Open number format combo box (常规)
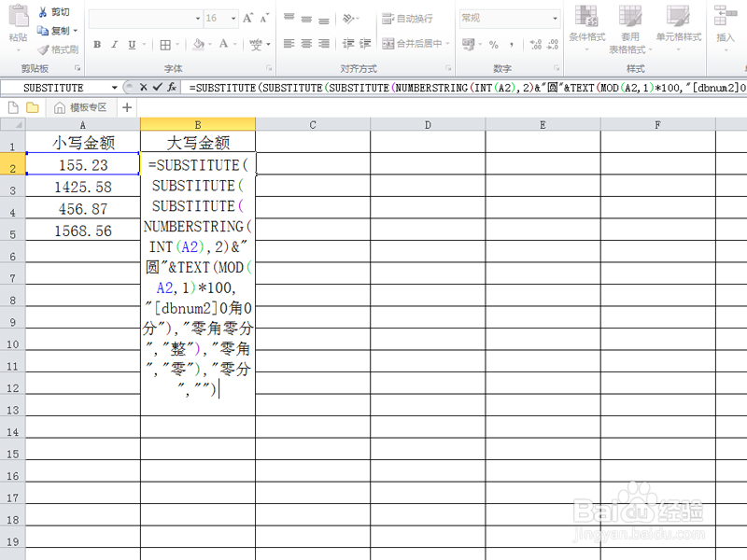This screenshot has width=747, height=560. click(x=509, y=18)
